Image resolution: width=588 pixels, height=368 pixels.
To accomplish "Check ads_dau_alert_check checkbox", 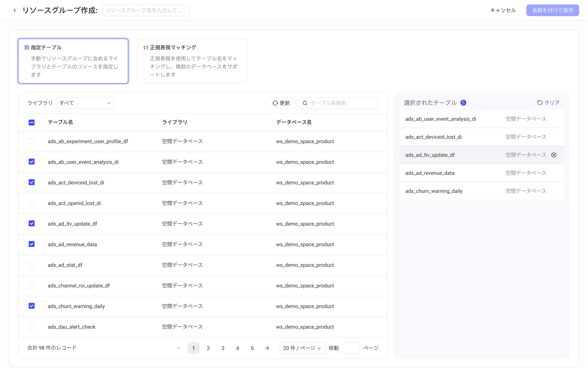I will tap(32, 327).
